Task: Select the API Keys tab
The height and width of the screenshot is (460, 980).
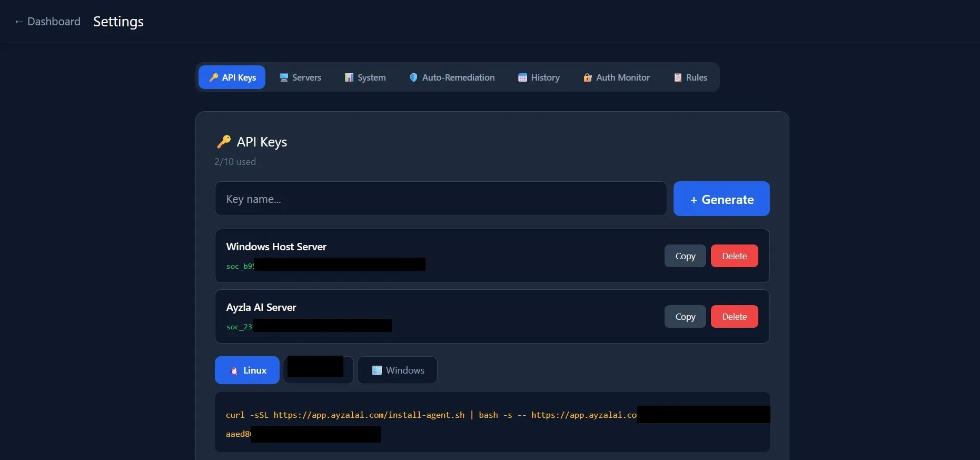Action: point(232,77)
